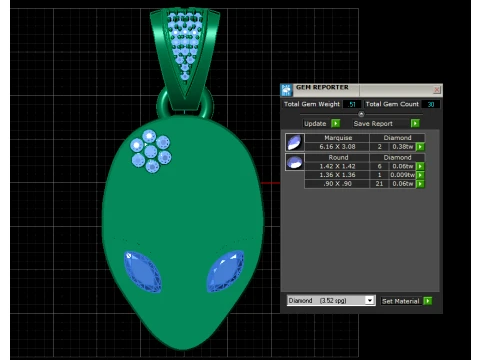
Task: Click quantity 21 cell in round rows
Action: [x=379, y=184]
